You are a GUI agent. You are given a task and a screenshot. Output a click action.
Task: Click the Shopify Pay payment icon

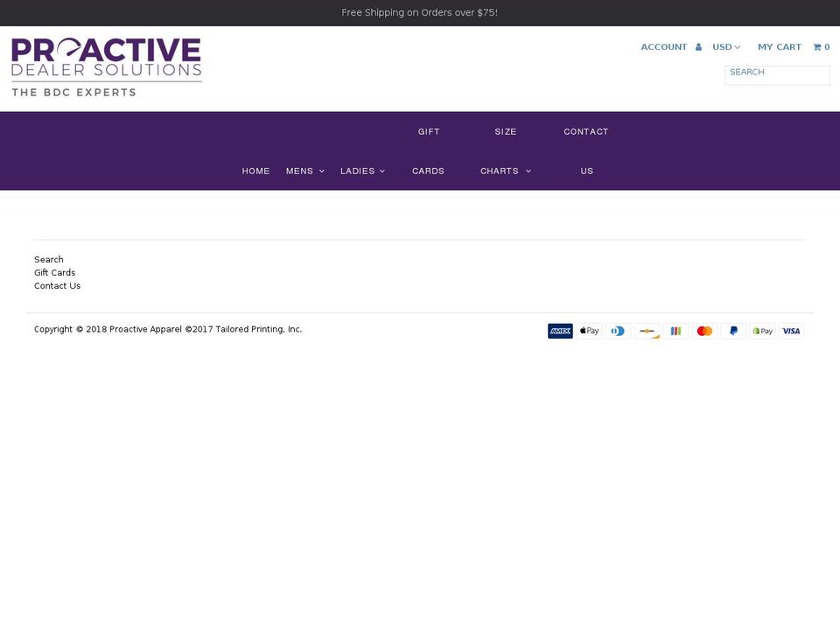[x=763, y=331]
